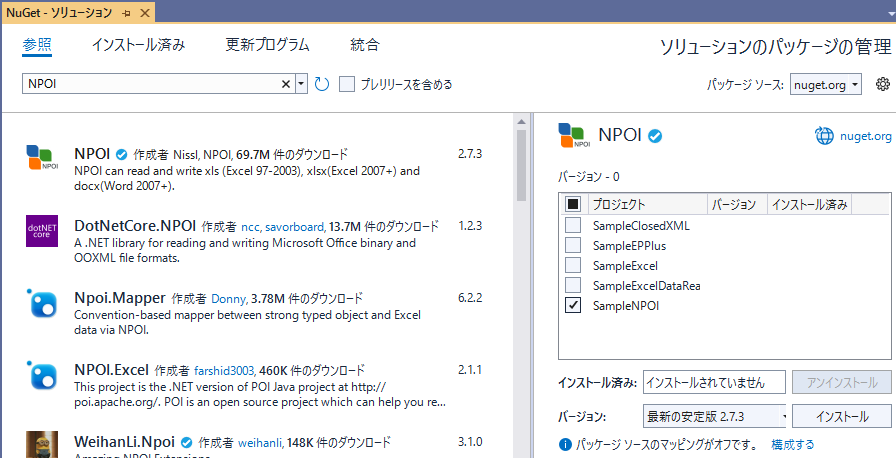
Task: Click the NPOI.Excel package icon
Action: click(x=42, y=375)
